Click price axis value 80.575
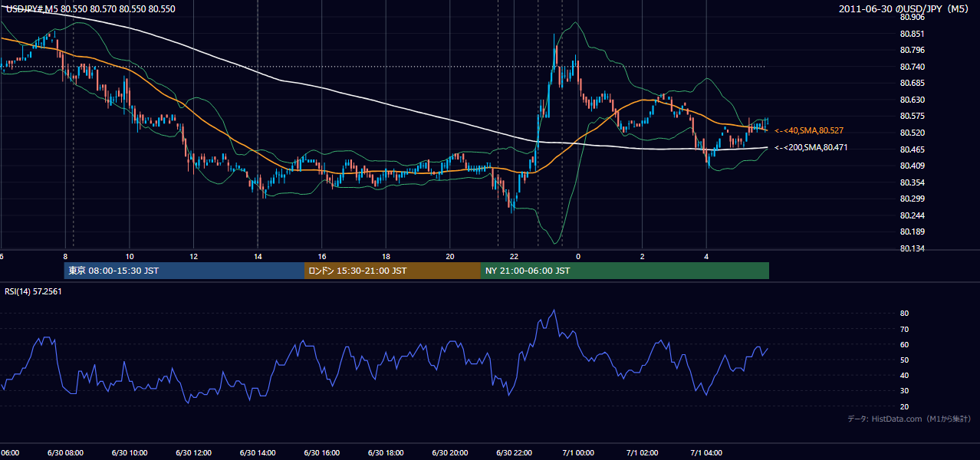 (x=912, y=116)
